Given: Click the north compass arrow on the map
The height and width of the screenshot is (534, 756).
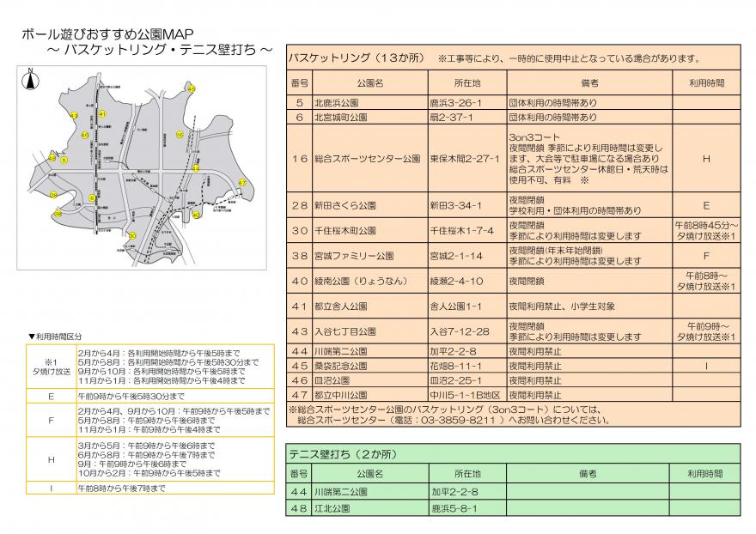Looking at the screenshot, I should 31,82.
